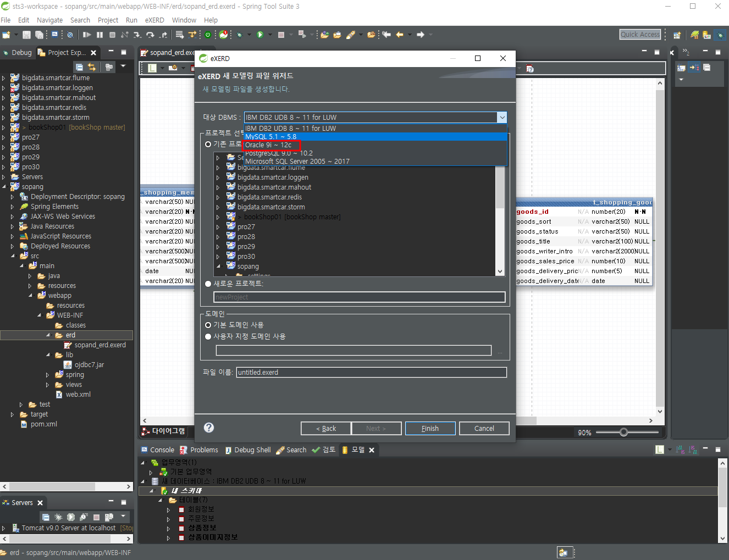Click the collapse all icon in right panel
Image resolution: width=729 pixels, height=560 pixels.
(706, 67)
